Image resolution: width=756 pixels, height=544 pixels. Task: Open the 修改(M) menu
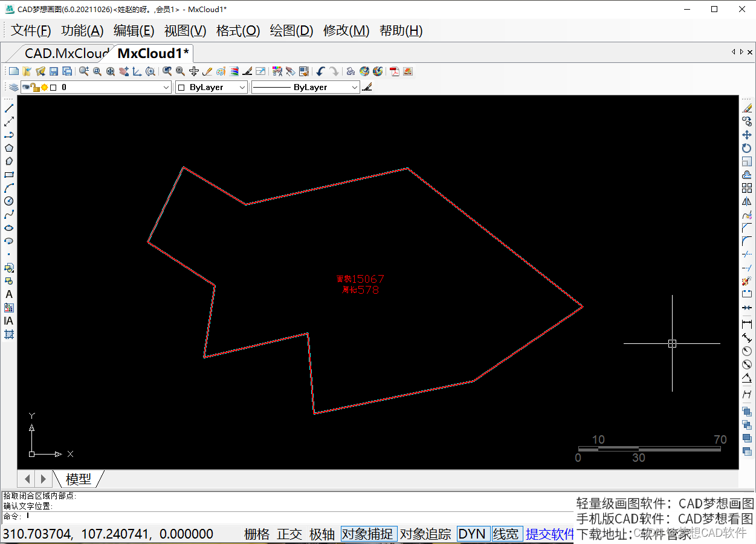pos(346,31)
